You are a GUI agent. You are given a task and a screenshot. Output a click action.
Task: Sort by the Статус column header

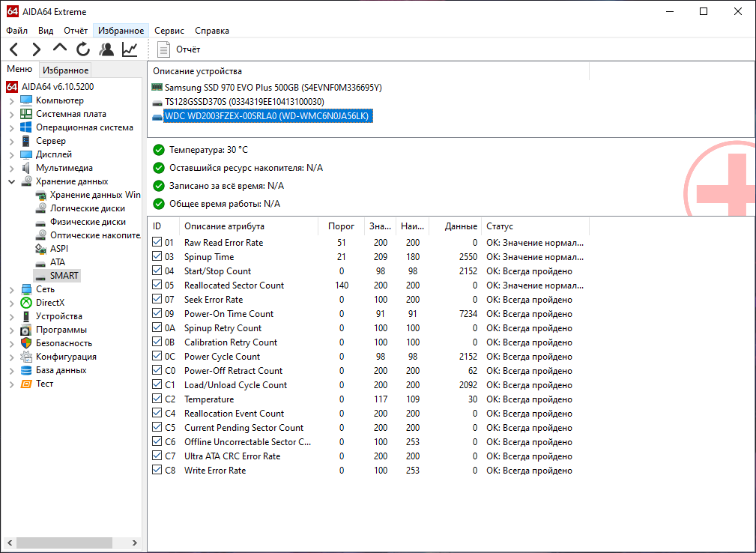point(535,226)
